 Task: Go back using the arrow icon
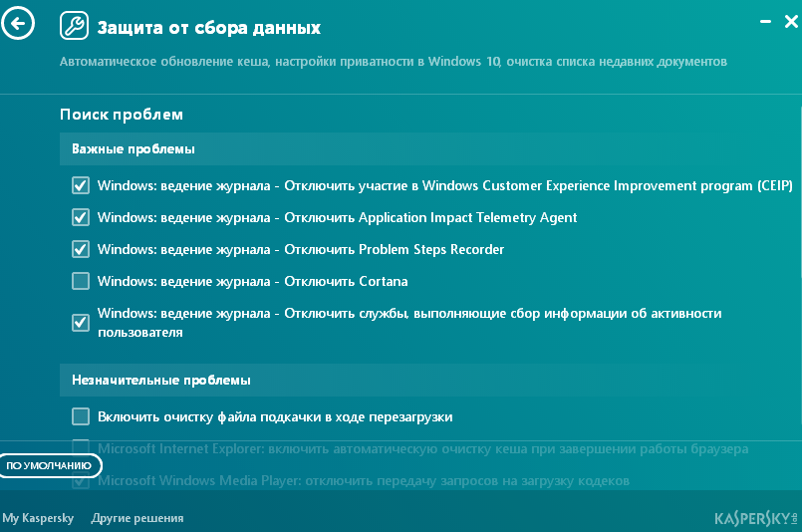(18, 24)
